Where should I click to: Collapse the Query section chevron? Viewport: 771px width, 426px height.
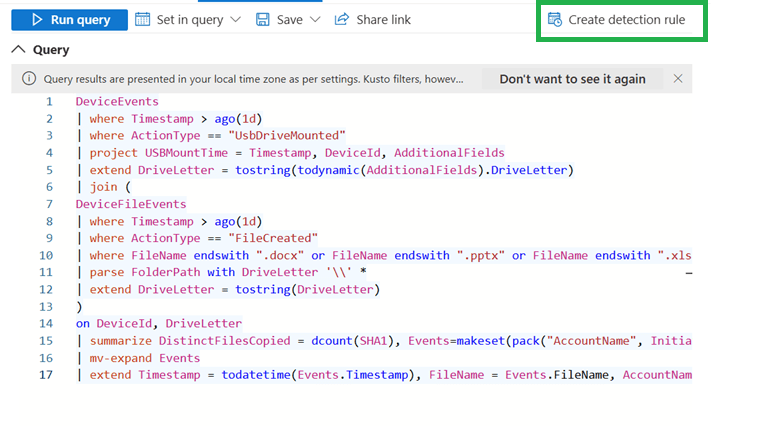point(18,50)
